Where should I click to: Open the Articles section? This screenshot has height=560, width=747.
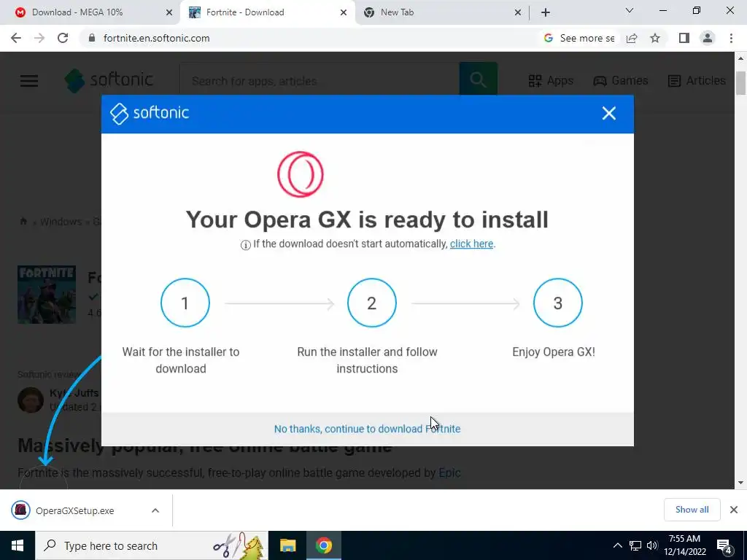pos(697,80)
